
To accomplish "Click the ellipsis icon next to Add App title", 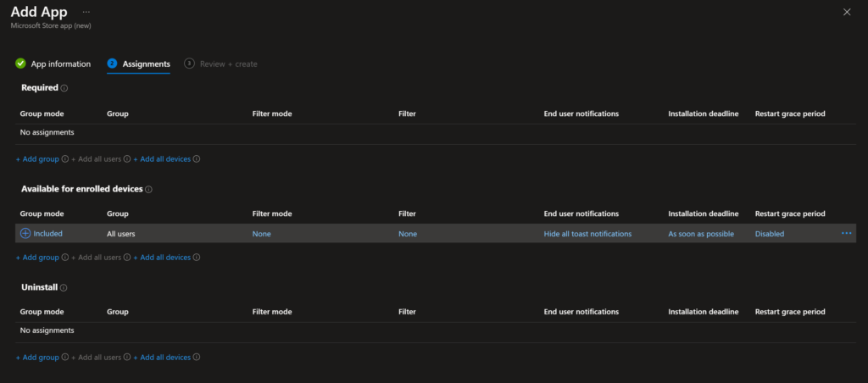I will click(x=86, y=12).
